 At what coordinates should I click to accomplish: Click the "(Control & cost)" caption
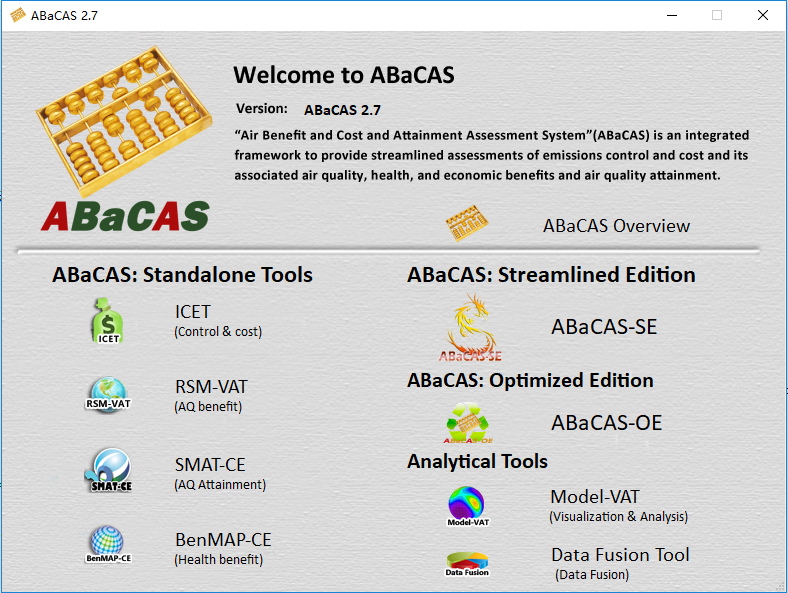pyautogui.click(x=218, y=332)
